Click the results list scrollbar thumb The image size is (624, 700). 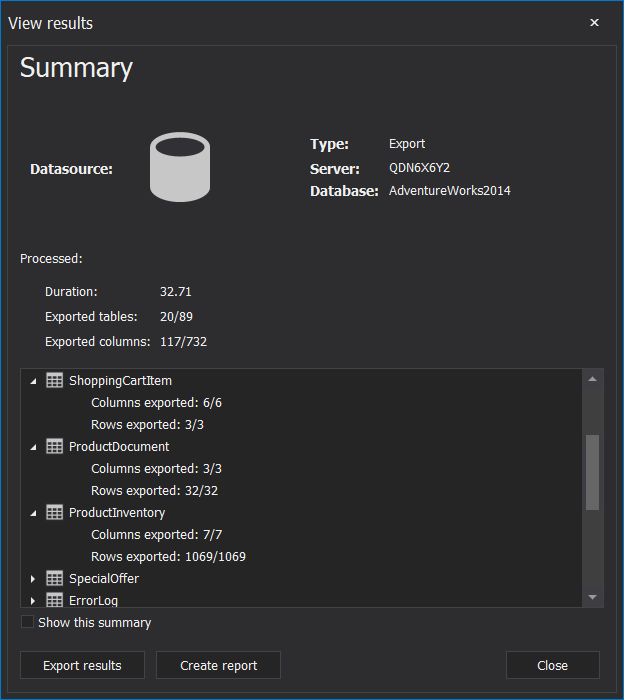pyautogui.click(x=592, y=472)
